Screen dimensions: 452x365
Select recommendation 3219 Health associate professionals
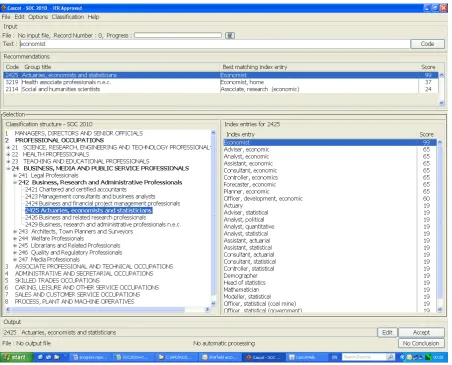(x=221, y=82)
